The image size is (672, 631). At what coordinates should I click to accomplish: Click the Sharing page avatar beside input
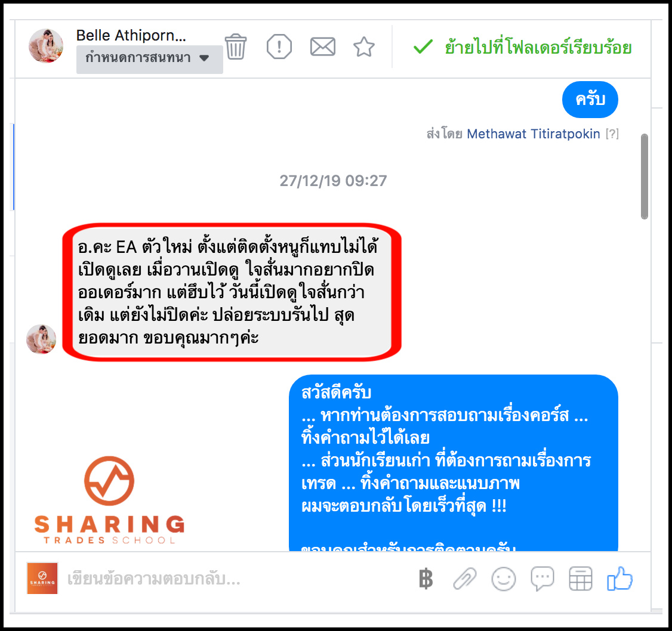42,579
